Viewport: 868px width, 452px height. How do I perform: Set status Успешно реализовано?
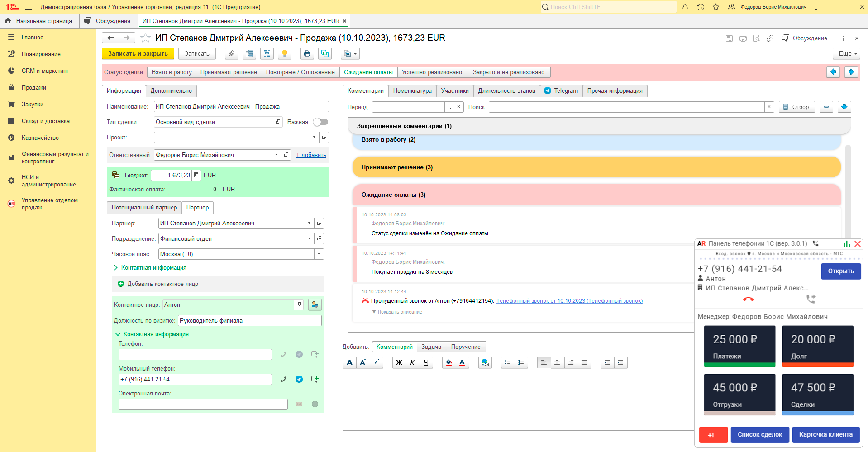pyautogui.click(x=432, y=72)
